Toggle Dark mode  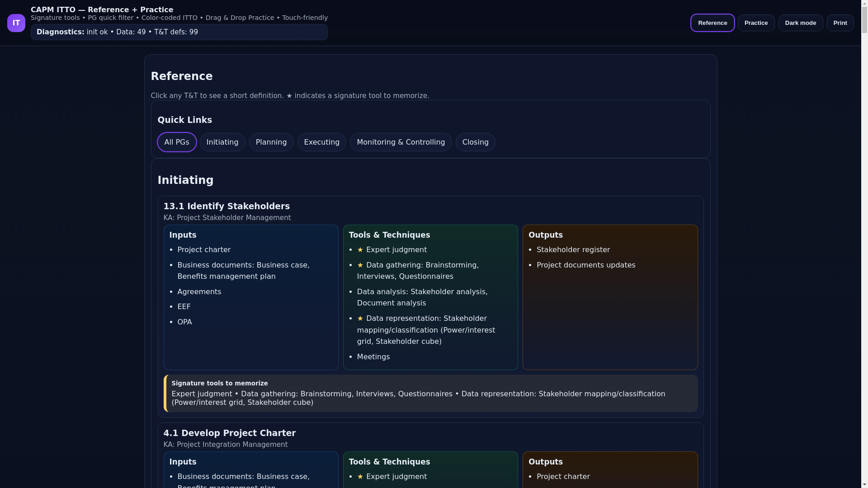coord(800,23)
